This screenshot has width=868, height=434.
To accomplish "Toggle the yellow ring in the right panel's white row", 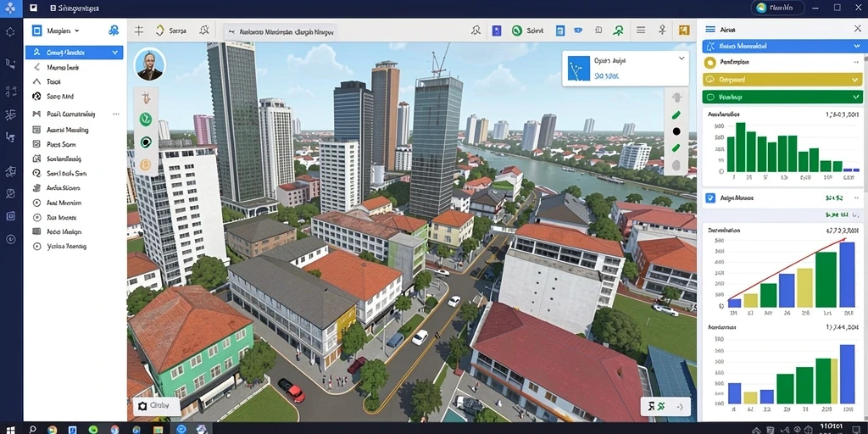I will click(x=710, y=63).
